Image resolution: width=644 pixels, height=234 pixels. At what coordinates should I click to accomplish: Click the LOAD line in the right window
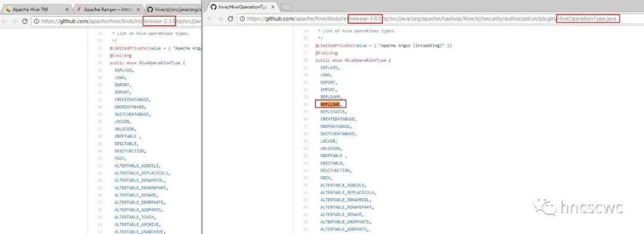tap(326, 74)
